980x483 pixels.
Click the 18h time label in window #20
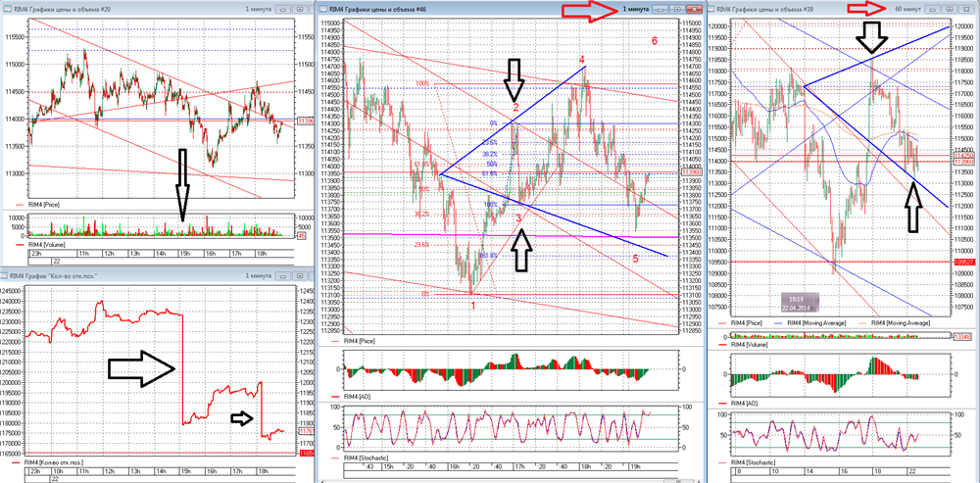point(262,255)
